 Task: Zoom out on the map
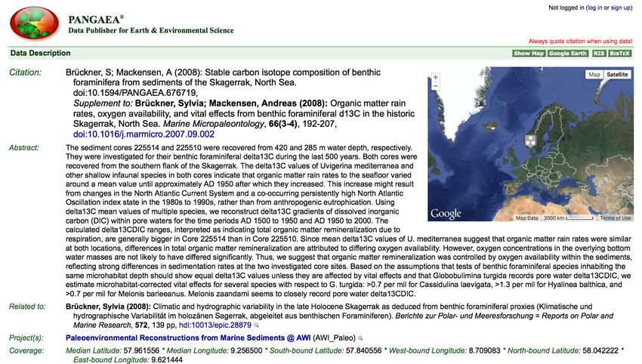tap(436, 86)
